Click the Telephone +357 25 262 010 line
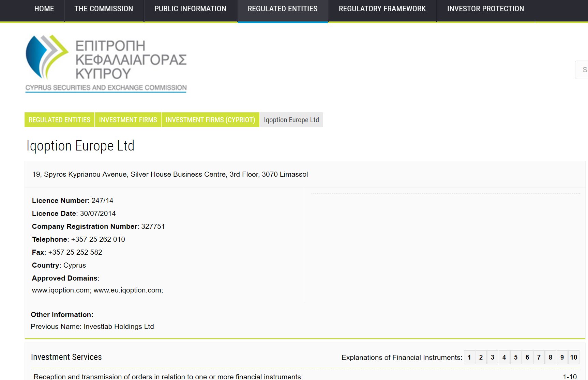Image resolution: width=588 pixels, height=380 pixels. 79,239
